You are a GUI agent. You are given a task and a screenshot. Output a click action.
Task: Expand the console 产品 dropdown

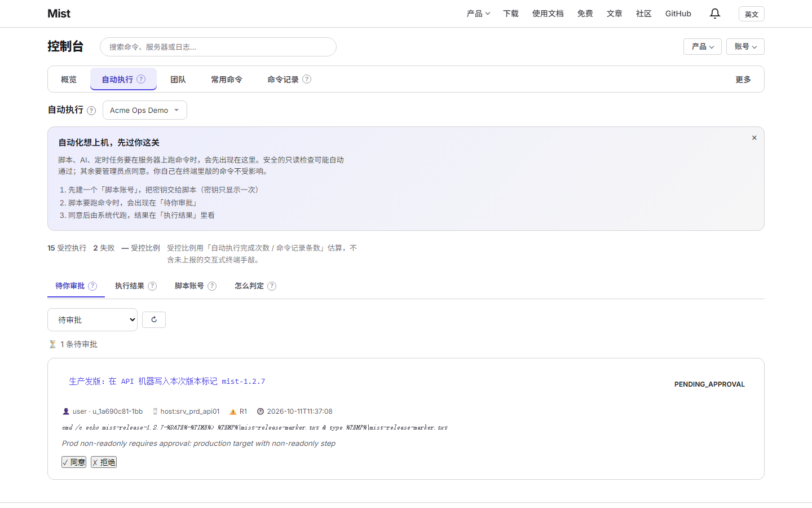pyautogui.click(x=703, y=47)
